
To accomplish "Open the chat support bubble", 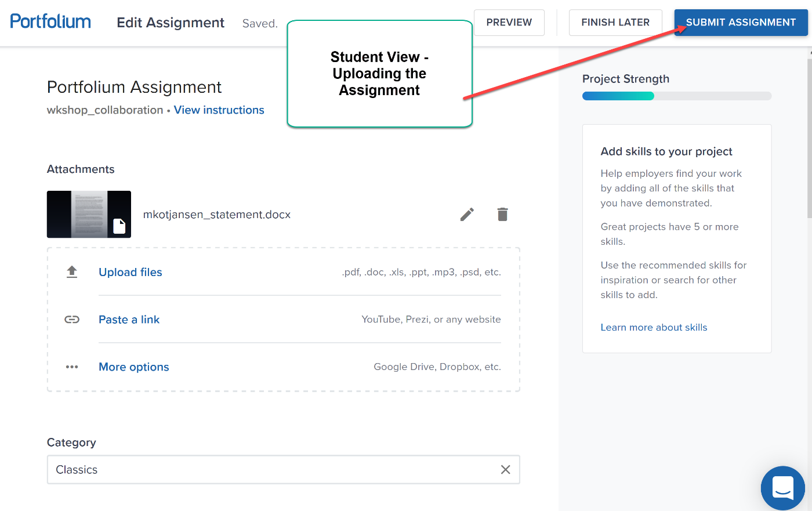I will (782, 488).
